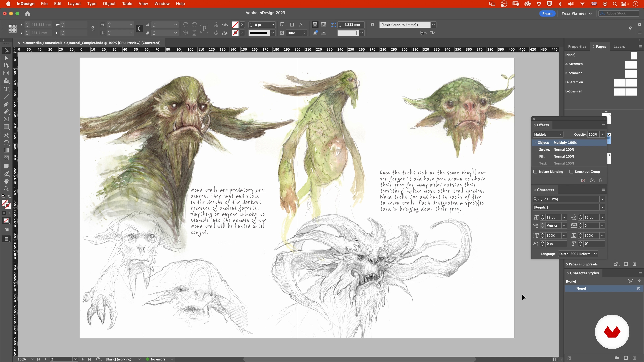Select the Eyedropper tool

pos(6,174)
